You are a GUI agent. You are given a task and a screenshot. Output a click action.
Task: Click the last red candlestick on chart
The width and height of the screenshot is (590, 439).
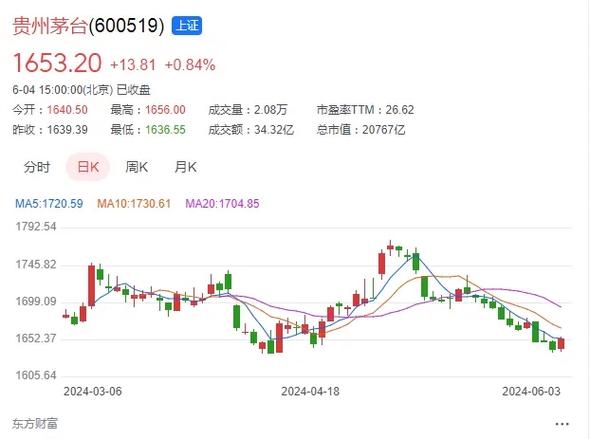(x=561, y=344)
